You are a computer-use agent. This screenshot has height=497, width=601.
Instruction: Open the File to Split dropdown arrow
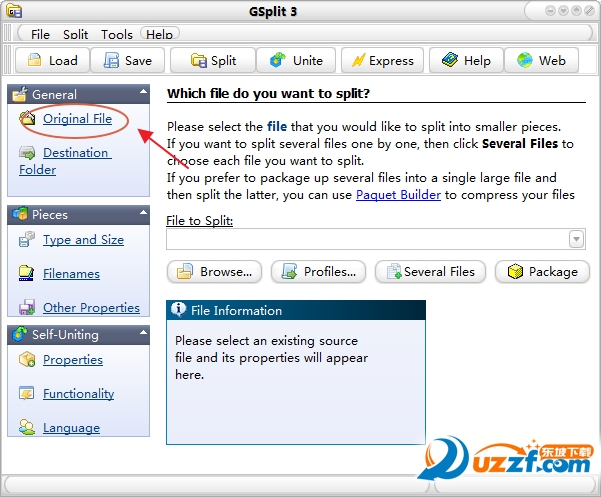[576, 239]
